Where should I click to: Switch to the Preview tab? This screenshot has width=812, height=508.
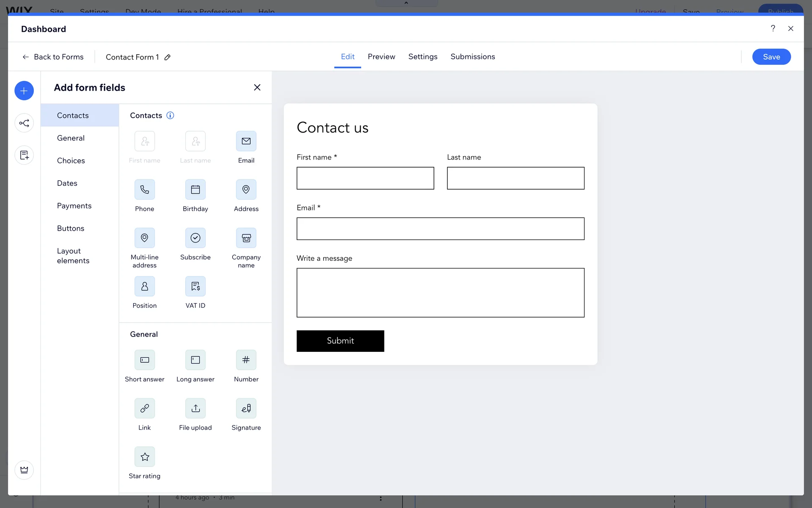tap(381, 57)
